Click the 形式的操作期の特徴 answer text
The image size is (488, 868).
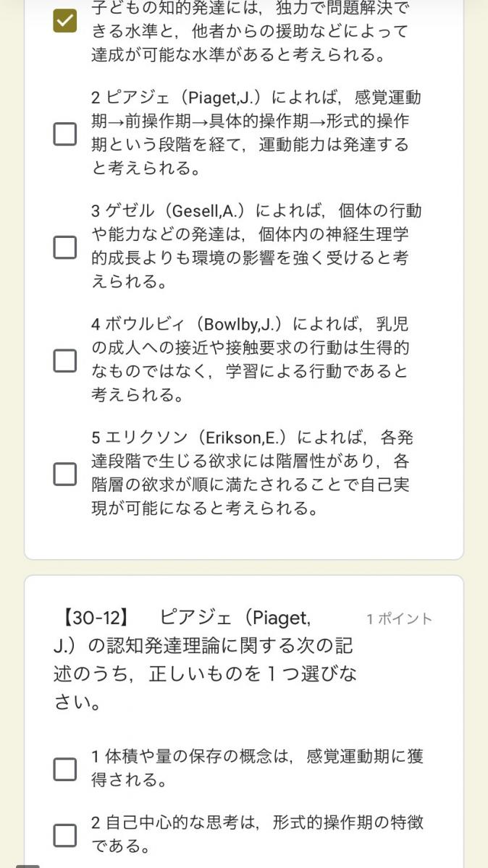[256, 834]
